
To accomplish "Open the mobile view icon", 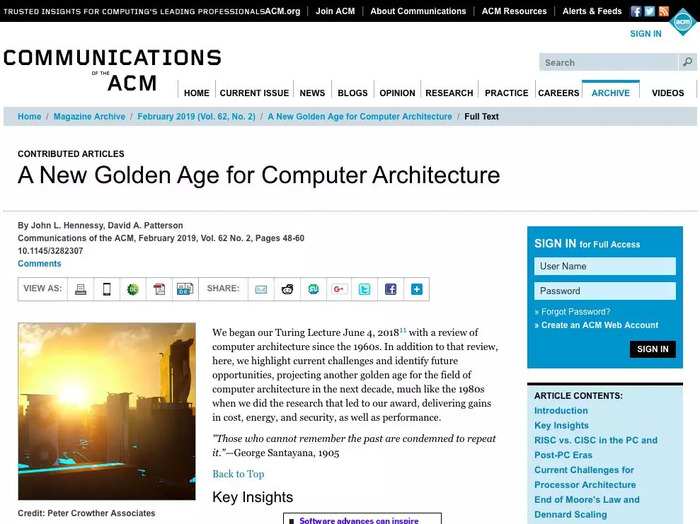I will coord(107,289).
